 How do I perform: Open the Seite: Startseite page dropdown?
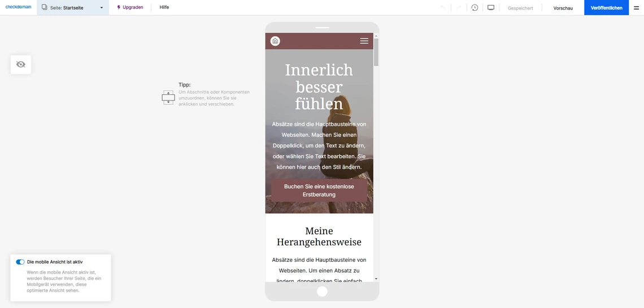pos(73,7)
